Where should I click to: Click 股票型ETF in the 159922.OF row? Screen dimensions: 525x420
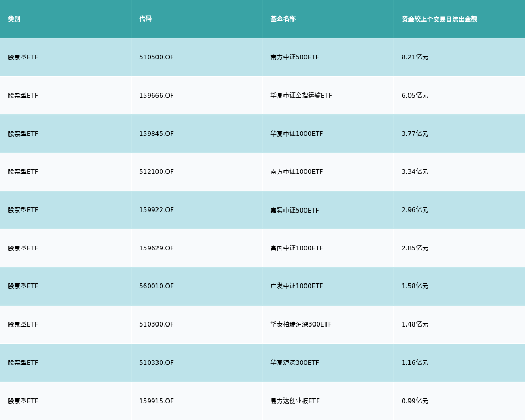23,210
